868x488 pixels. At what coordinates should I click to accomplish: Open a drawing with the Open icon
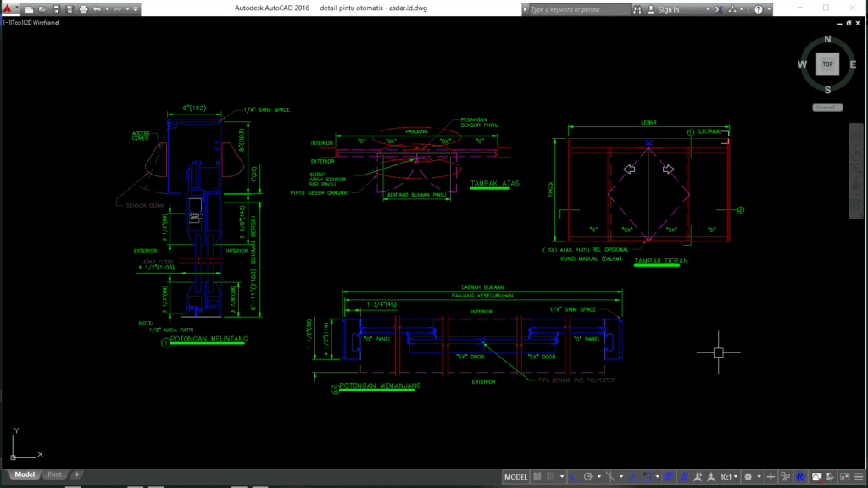pos(43,8)
